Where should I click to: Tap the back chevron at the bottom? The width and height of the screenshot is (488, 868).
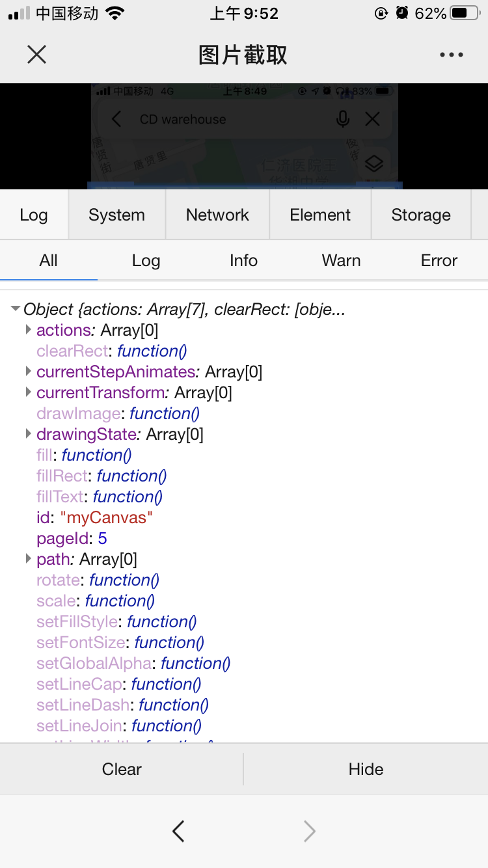[x=178, y=831]
